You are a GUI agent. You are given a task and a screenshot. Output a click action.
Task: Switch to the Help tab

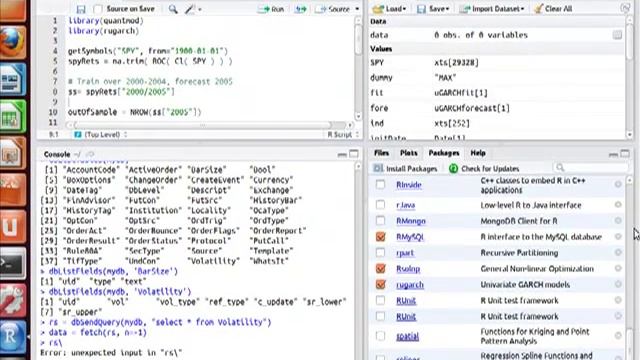[478, 153]
